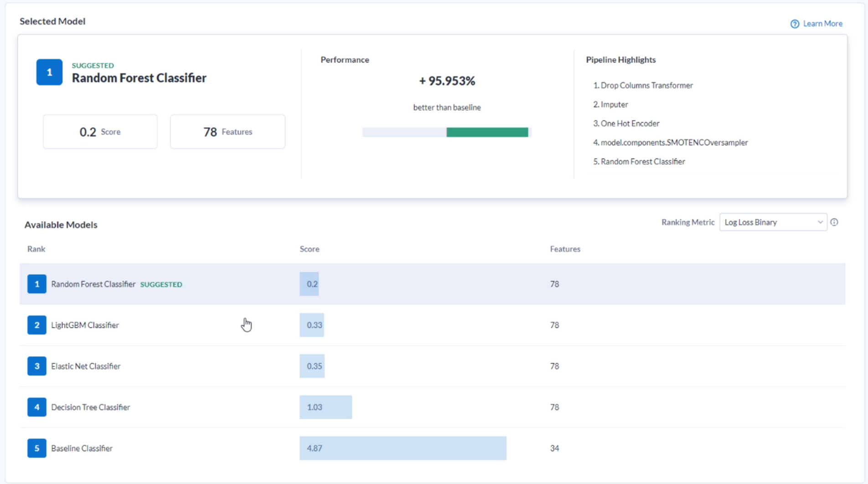The width and height of the screenshot is (868, 484).
Task: Select the LightGBM Classifier row
Action: (x=432, y=325)
